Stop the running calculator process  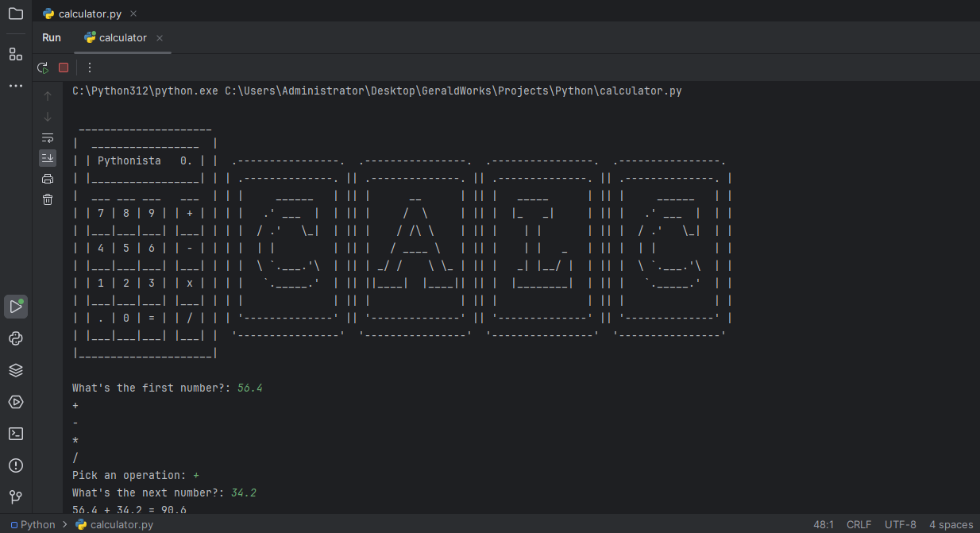pyautogui.click(x=64, y=68)
